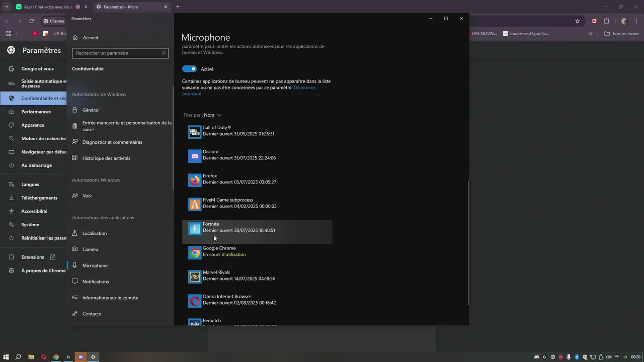Click the Opera Internet Browser icon
The width and height of the screenshot is (644, 362).
coord(195,301)
